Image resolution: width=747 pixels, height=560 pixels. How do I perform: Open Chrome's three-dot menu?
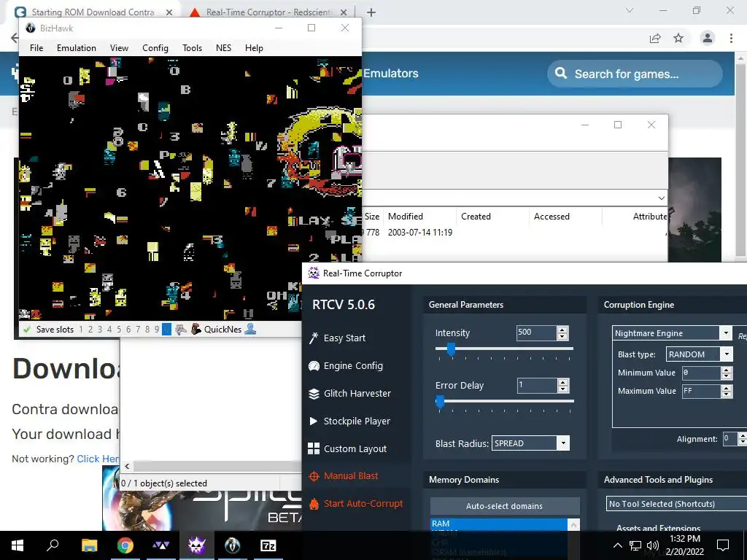click(x=731, y=38)
